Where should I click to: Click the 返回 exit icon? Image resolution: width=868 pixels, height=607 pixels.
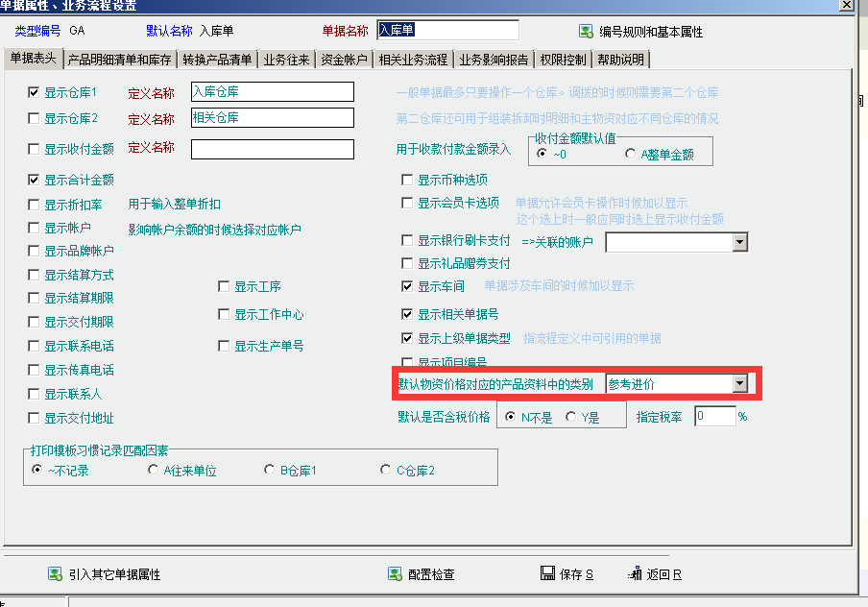[x=634, y=574]
